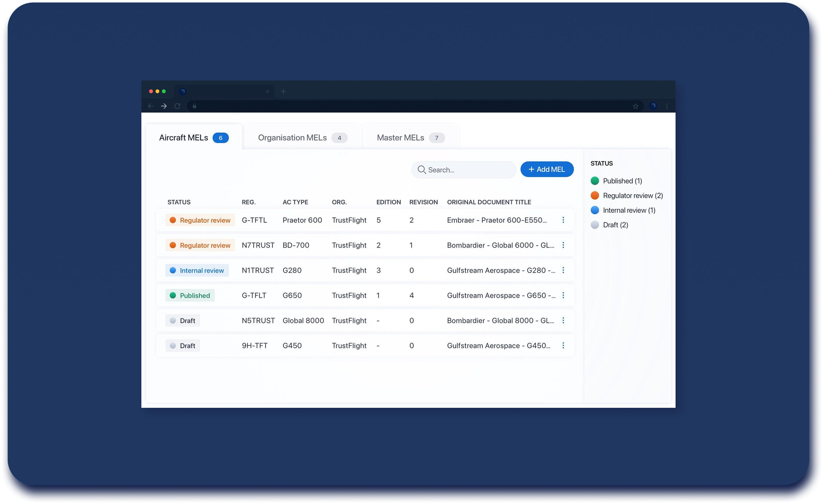Select registration 9H-TFT
The image size is (823, 504).
(x=255, y=345)
